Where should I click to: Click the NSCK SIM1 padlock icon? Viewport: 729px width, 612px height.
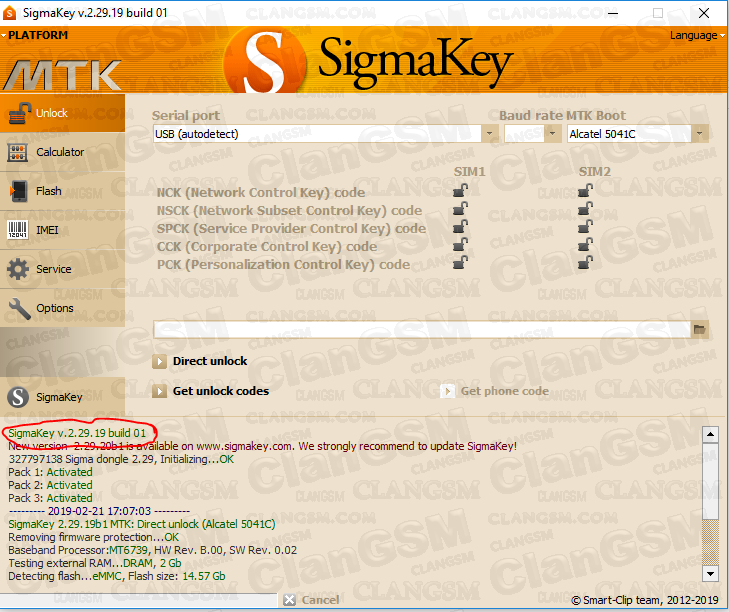click(x=461, y=208)
